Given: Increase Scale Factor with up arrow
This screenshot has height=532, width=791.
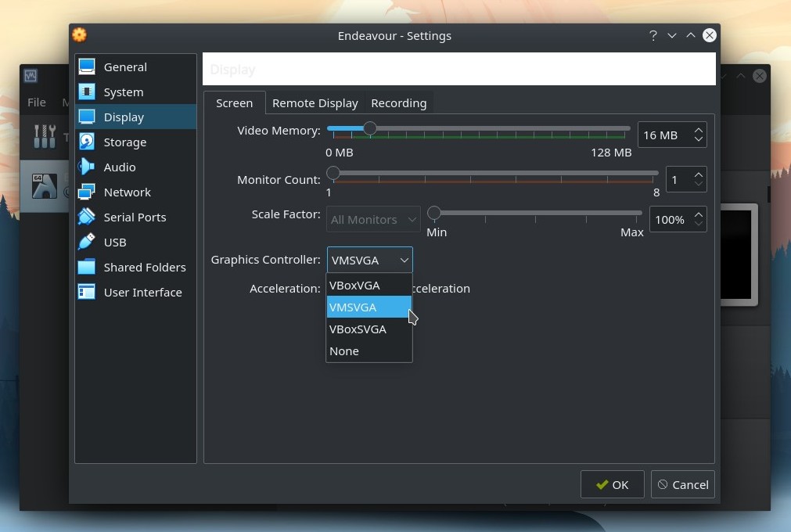Looking at the screenshot, I should (698, 214).
